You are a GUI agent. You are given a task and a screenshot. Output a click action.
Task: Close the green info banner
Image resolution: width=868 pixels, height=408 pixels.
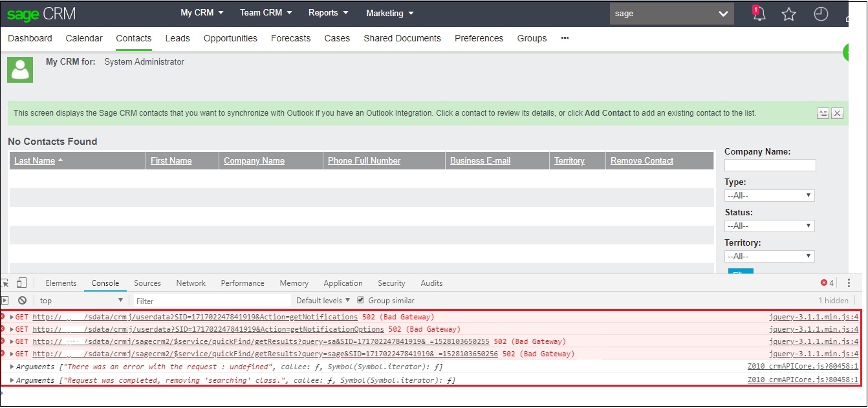click(838, 113)
